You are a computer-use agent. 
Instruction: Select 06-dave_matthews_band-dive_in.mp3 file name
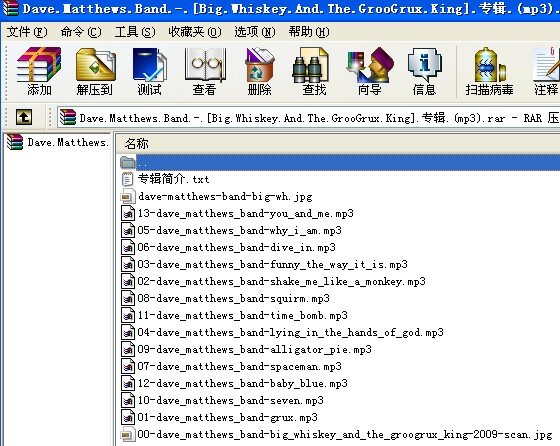click(x=236, y=247)
